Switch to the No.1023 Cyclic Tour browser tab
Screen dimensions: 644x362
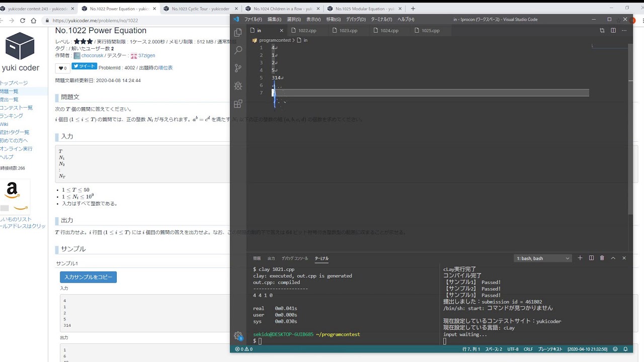[x=200, y=9]
